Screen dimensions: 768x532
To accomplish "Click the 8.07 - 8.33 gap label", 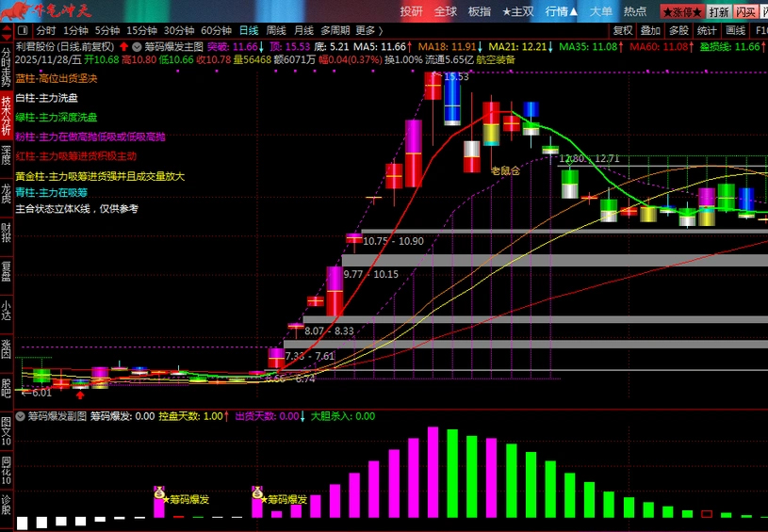I will click(329, 330).
